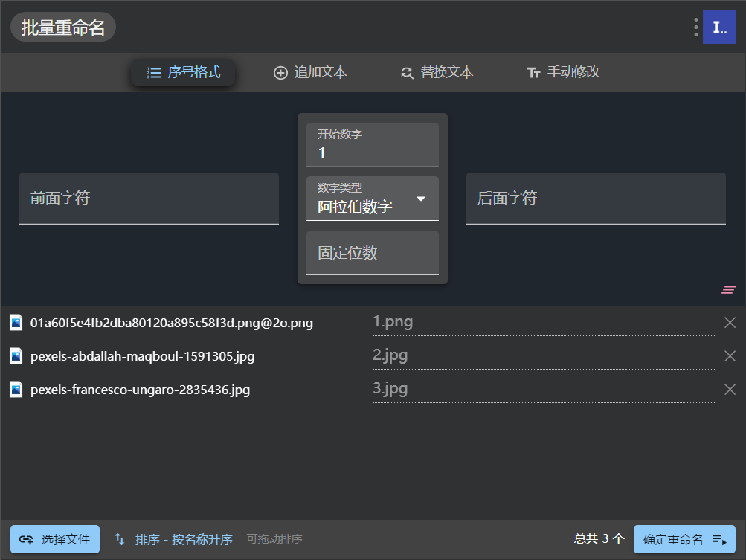Click 排序 - 按名称升序 sort button
746x560 pixels.
(173, 539)
